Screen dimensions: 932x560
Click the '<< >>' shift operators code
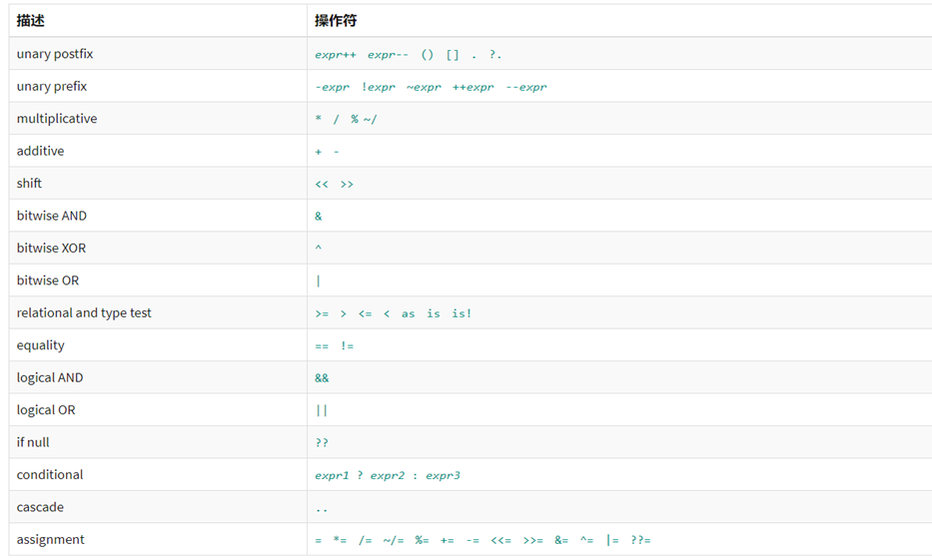[x=335, y=184]
